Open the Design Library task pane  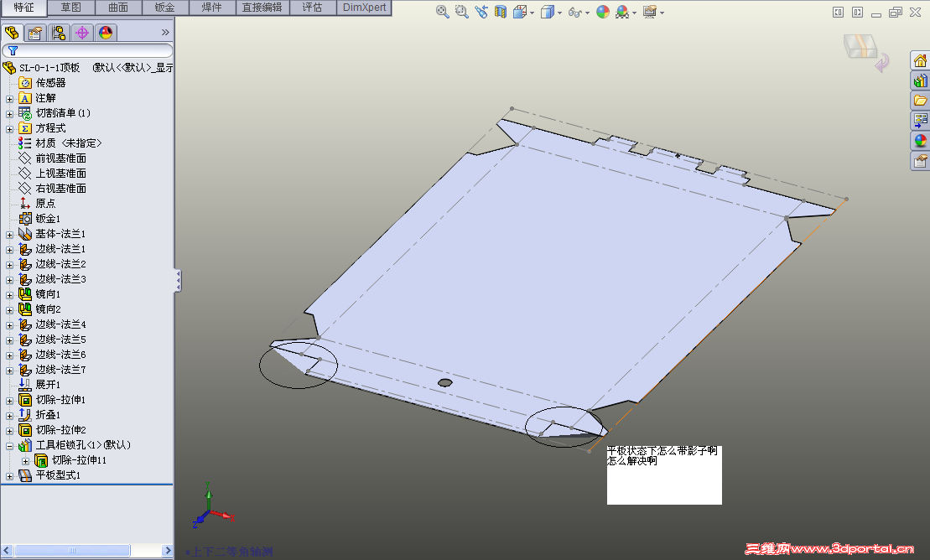[x=920, y=80]
